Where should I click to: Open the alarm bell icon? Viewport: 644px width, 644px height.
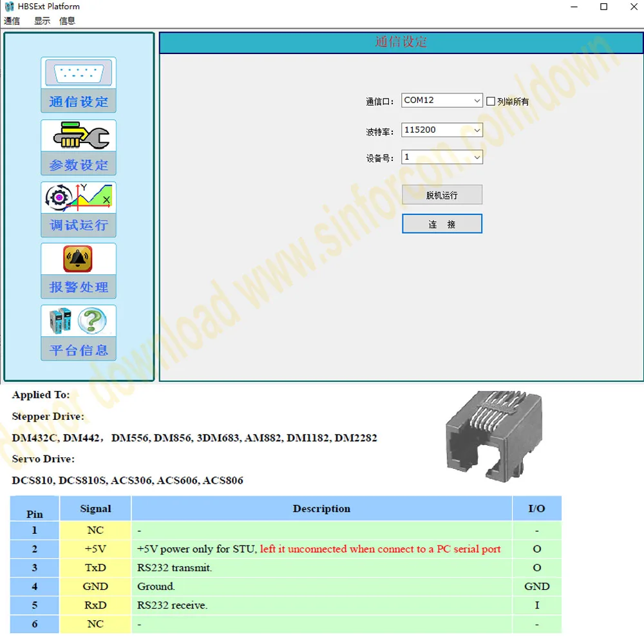[x=79, y=259]
